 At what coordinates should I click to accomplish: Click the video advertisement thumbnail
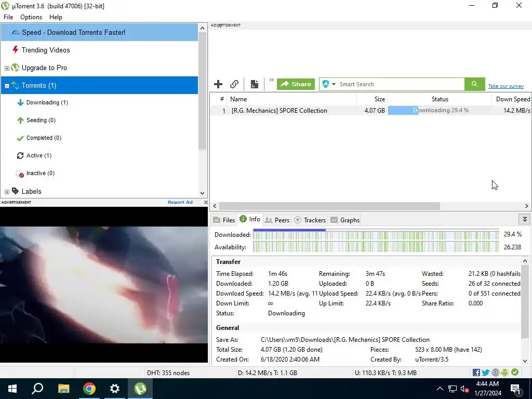point(104,285)
